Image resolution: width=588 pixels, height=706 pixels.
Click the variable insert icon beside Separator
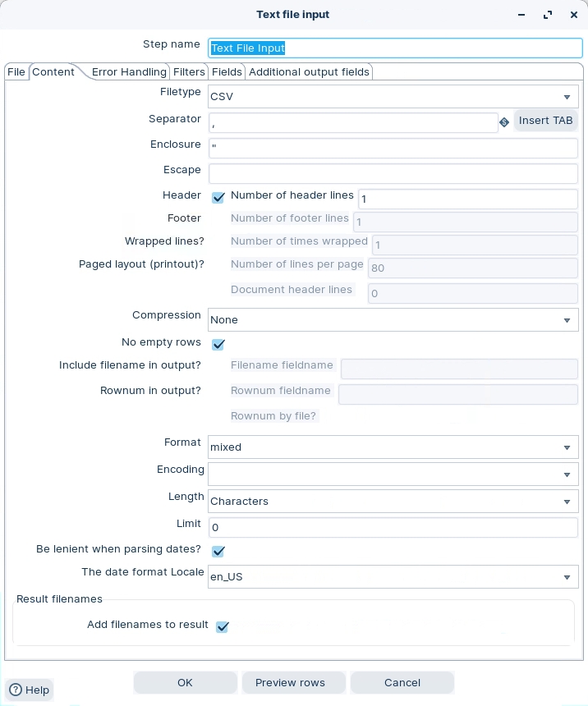coord(504,122)
